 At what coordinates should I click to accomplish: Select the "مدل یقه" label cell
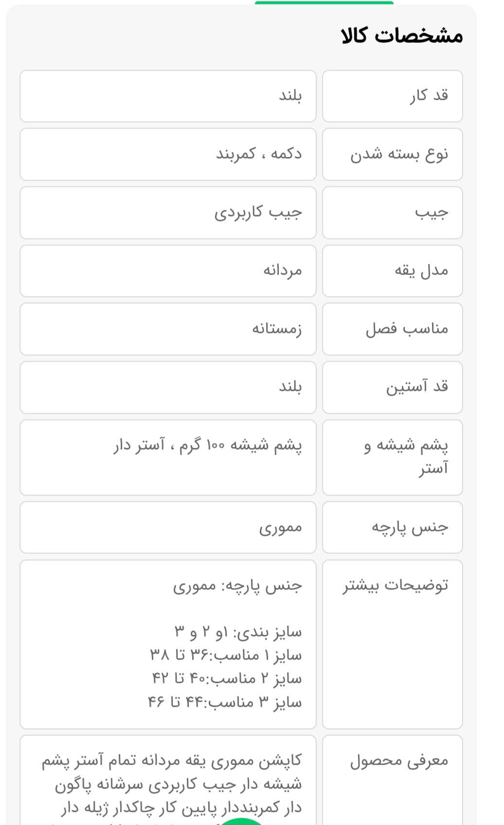click(x=393, y=271)
